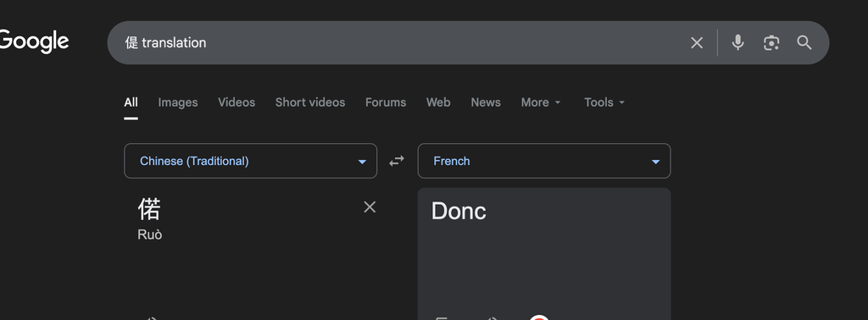Switch to the Videos tab

[x=236, y=102]
